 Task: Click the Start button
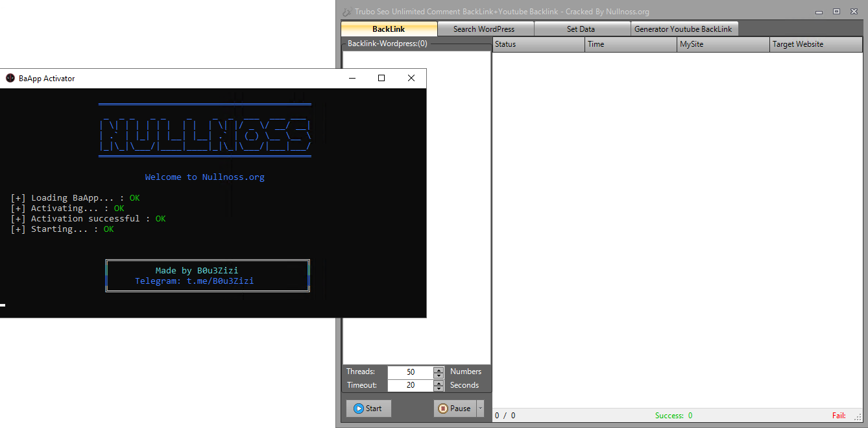coord(368,409)
